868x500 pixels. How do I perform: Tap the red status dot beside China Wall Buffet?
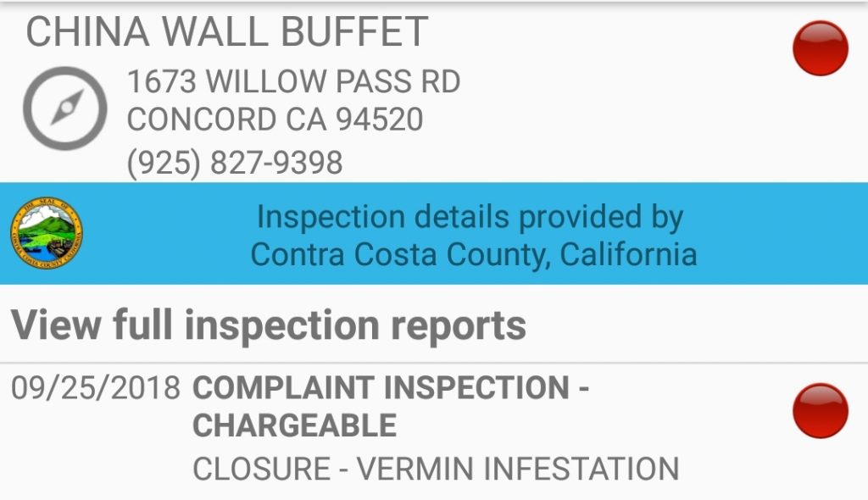820,48
